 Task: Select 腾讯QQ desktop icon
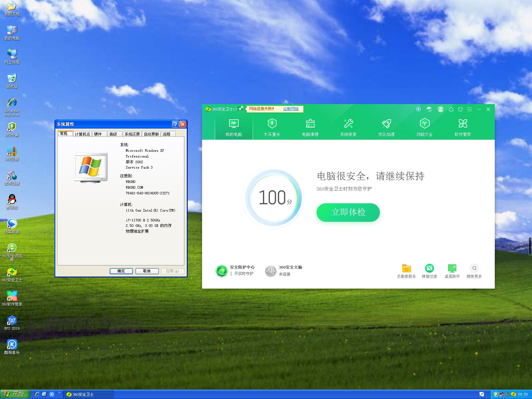[x=12, y=202]
